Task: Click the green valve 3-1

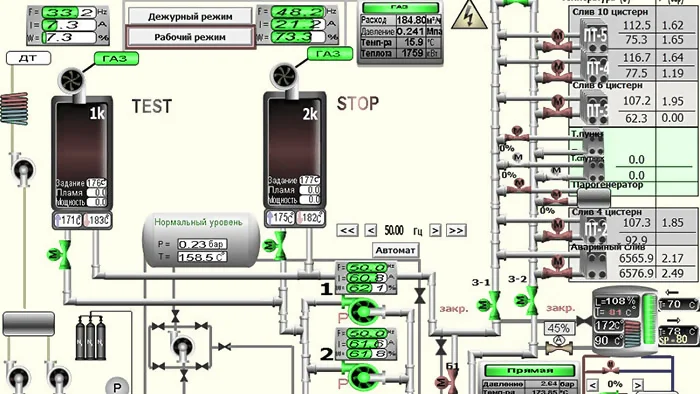Action: click(490, 305)
